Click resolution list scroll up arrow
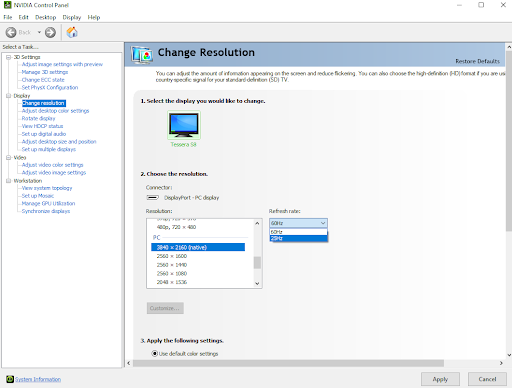This screenshot has width=512, height=388. tap(257, 223)
